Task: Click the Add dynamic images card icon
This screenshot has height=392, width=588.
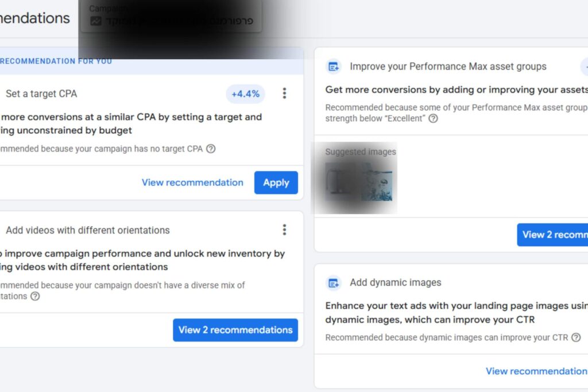Action: coord(334,282)
